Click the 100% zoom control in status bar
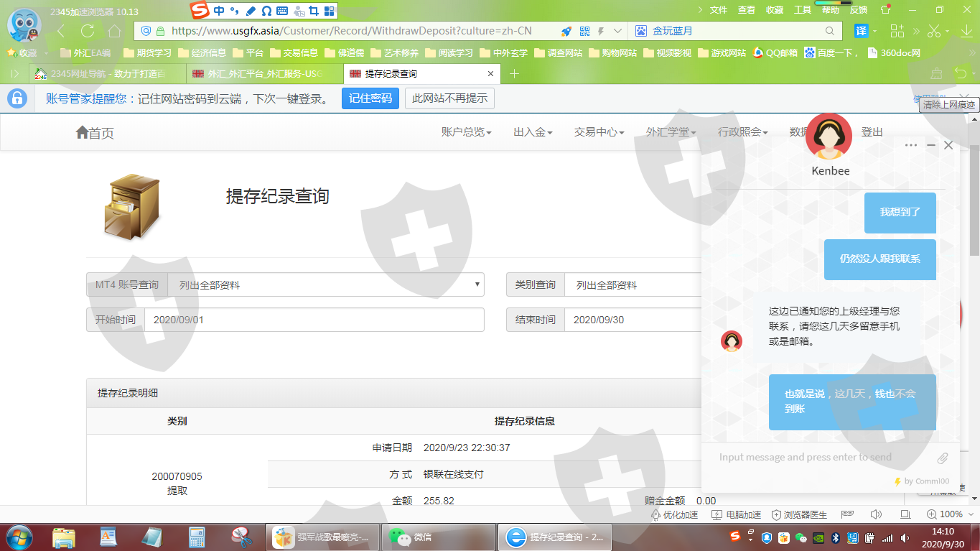Viewport: 980px width, 551px height. (945, 514)
